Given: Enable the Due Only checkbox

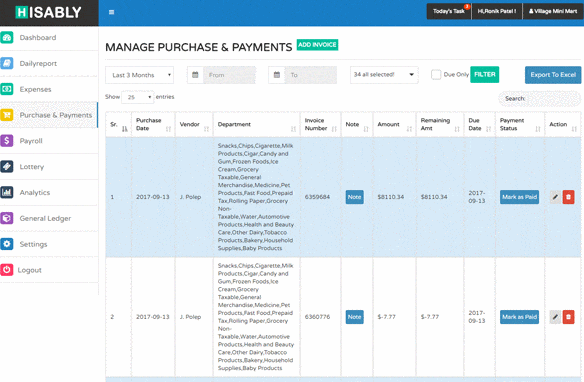Looking at the screenshot, I should 436,74.
